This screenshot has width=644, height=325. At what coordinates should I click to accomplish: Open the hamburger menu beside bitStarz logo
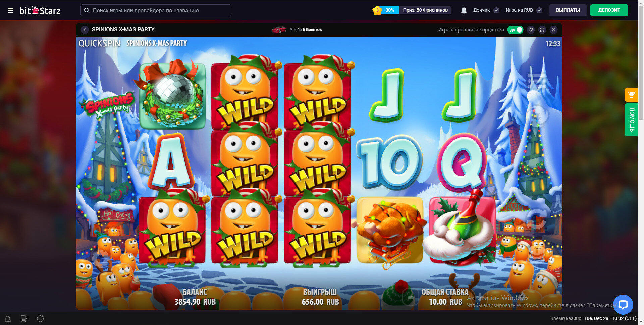[11, 11]
